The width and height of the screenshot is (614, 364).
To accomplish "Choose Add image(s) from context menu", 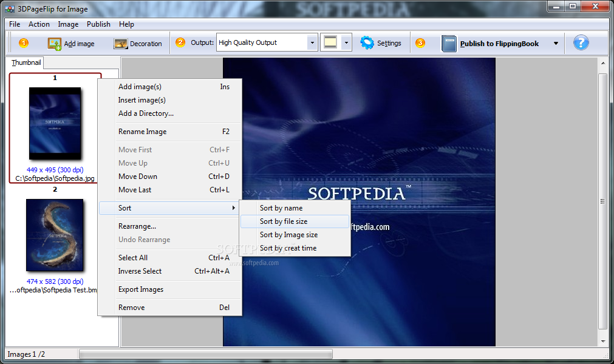I will 170,86.
